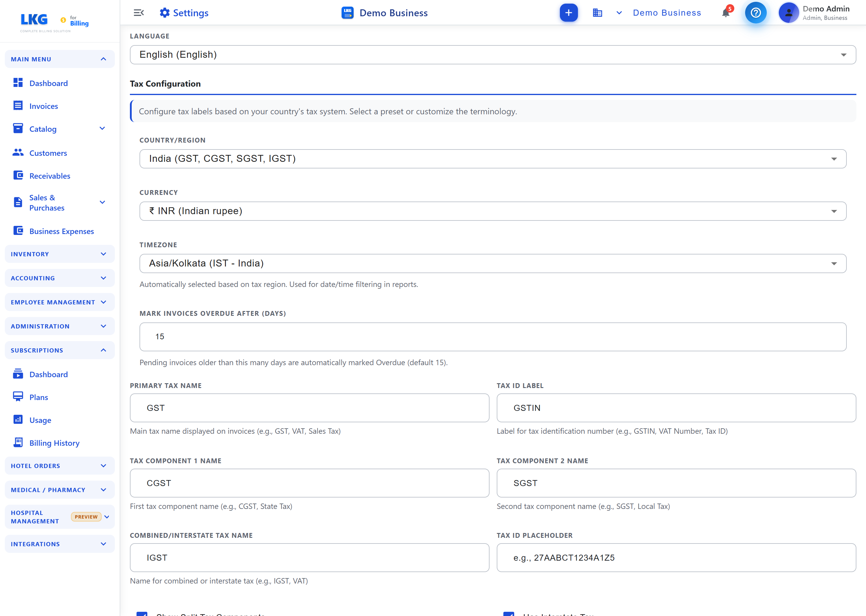Click the Business Expenses wallet icon
The width and height of the screenshot is (866, 616).
(x=18, y=231)
